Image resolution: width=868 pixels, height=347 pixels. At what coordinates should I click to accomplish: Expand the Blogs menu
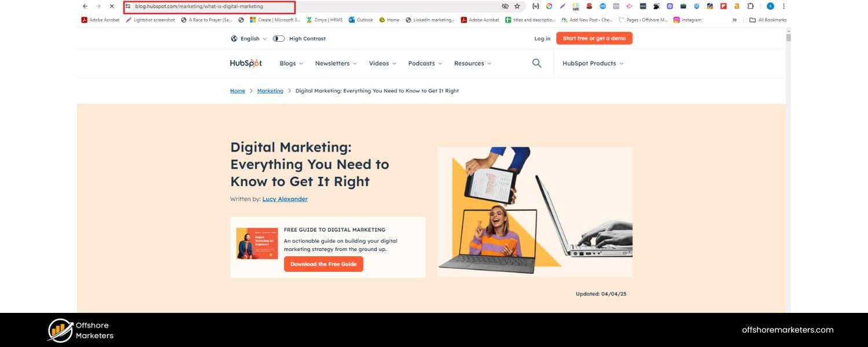291,64
